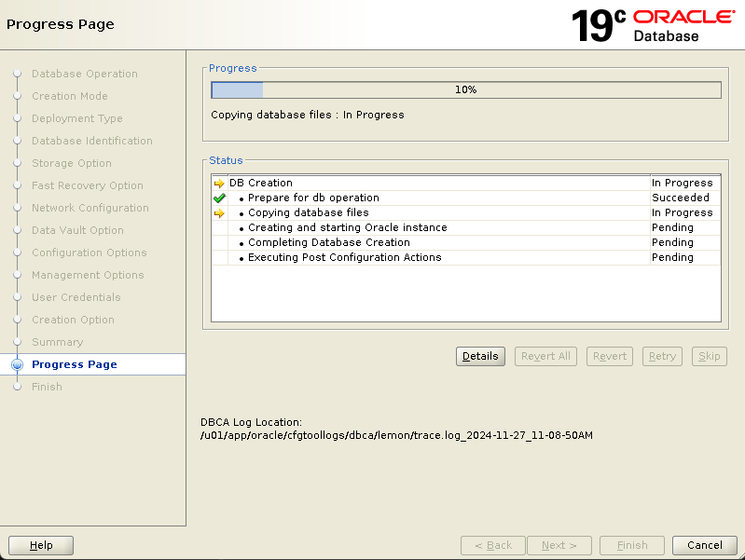Click the 10% progress bar
745x560 pixels.
(466, 89)
